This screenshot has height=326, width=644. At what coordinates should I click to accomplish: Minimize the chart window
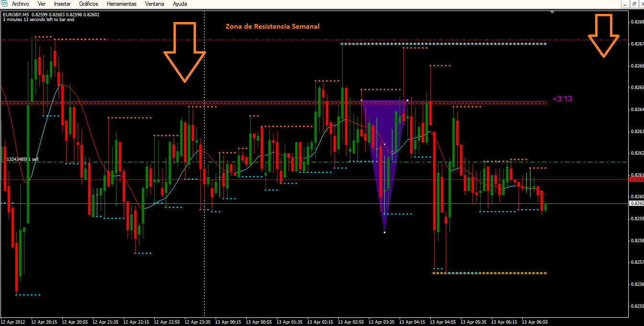(x=624, y=3)
